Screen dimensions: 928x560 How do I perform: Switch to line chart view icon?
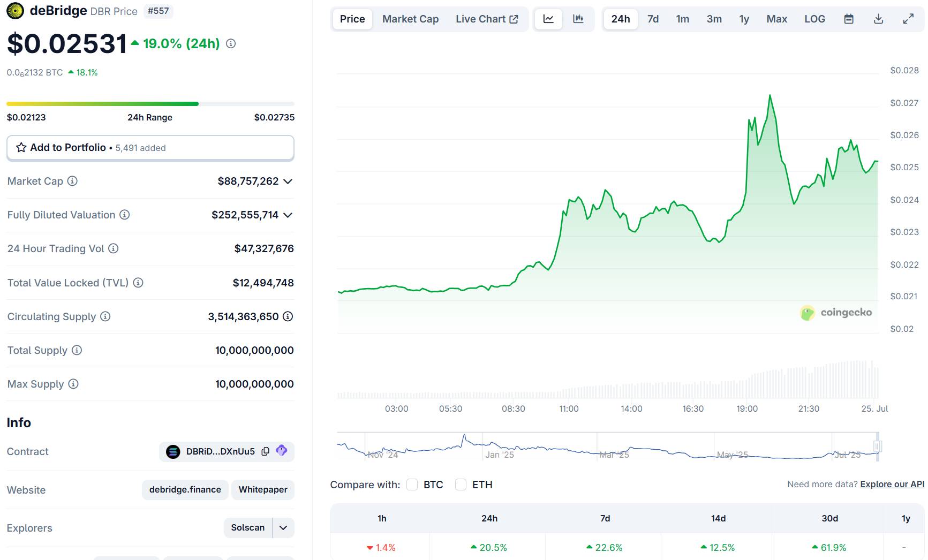(548, 19)
